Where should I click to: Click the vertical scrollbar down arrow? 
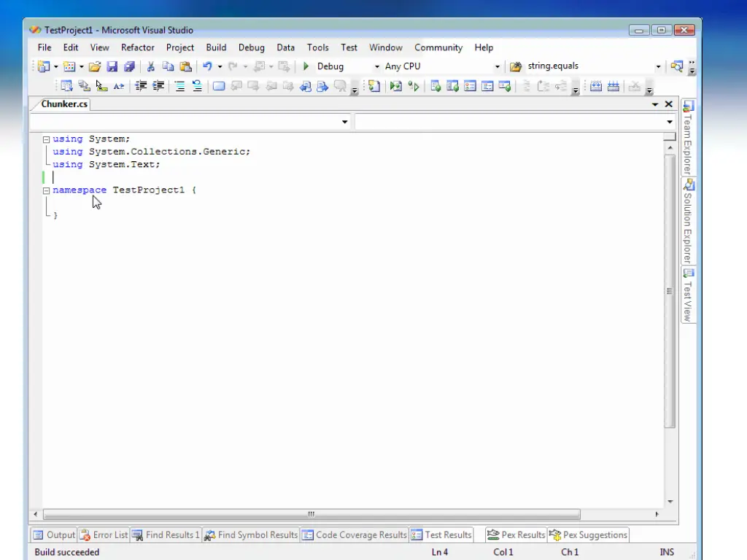(670, 502)
